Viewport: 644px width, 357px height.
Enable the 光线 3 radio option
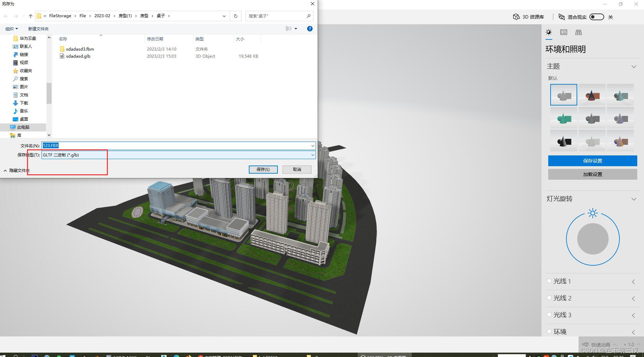pos(549,315)
